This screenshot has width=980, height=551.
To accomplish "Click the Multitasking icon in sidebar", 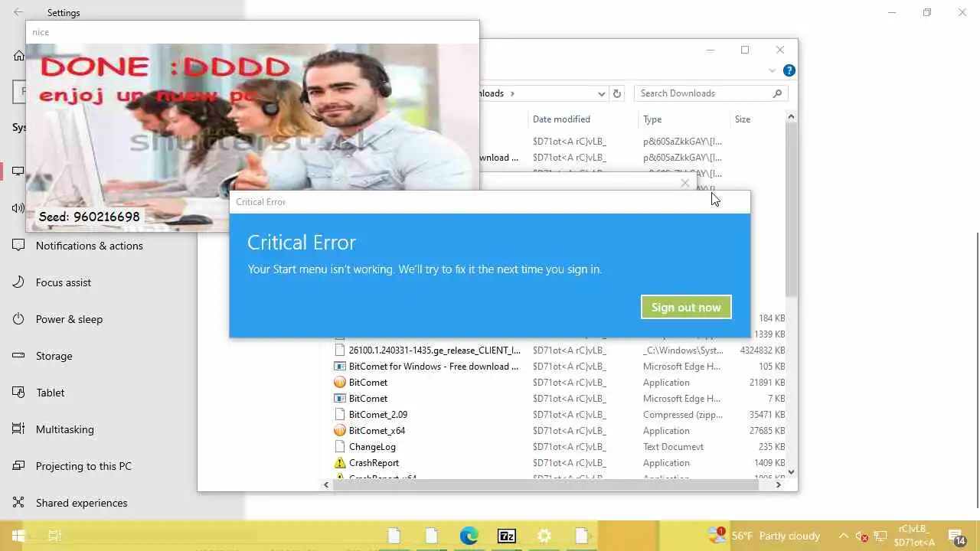I will pyautogui.click(x=18, y=429).
